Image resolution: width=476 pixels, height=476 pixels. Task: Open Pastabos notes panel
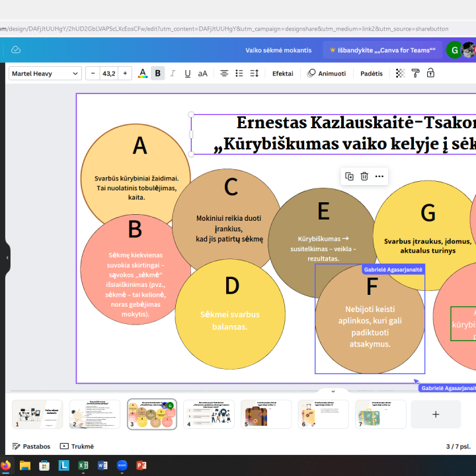click(x=31, y=446)
